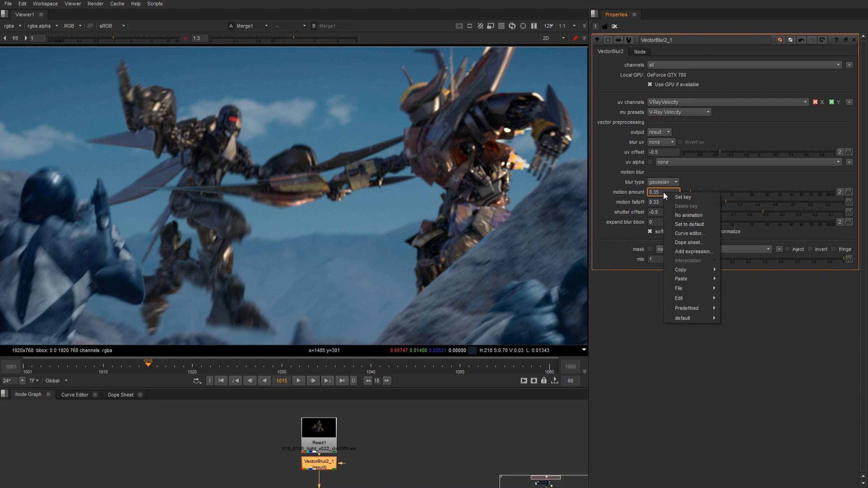Choose No animation from context menu
This screenshot has height=488, width=868.
pyautogui.click(x=689, y=215)
